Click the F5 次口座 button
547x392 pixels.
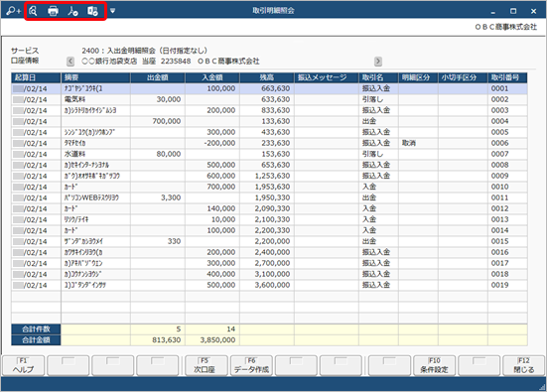206,365
